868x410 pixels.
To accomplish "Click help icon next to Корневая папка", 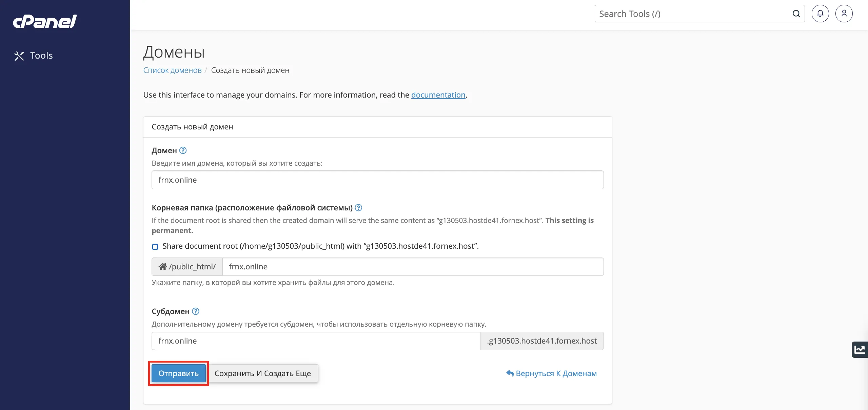I will (x=358, y=207).
